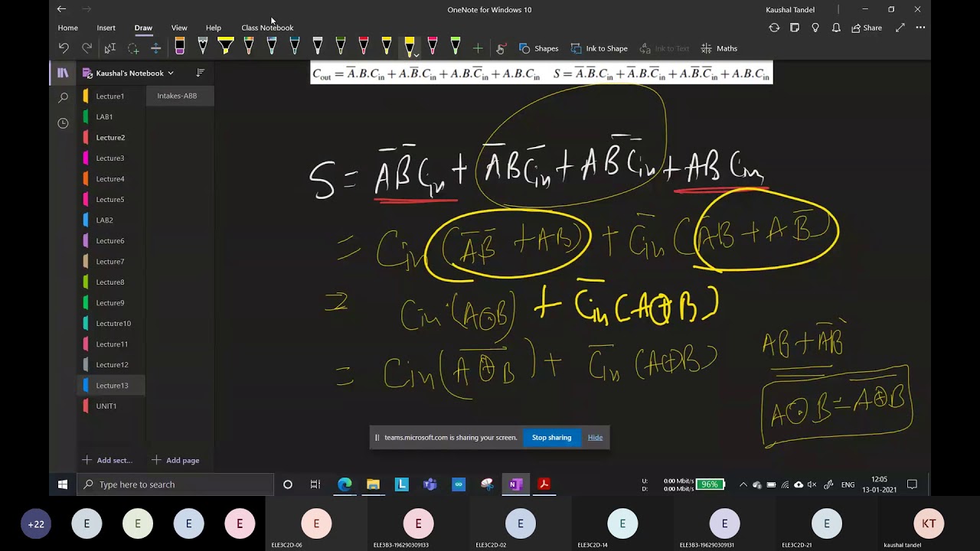This screenshot has width=980, height=551.
Task: Choose the Lasso Select tool
Action: click(x=133, y=48)
